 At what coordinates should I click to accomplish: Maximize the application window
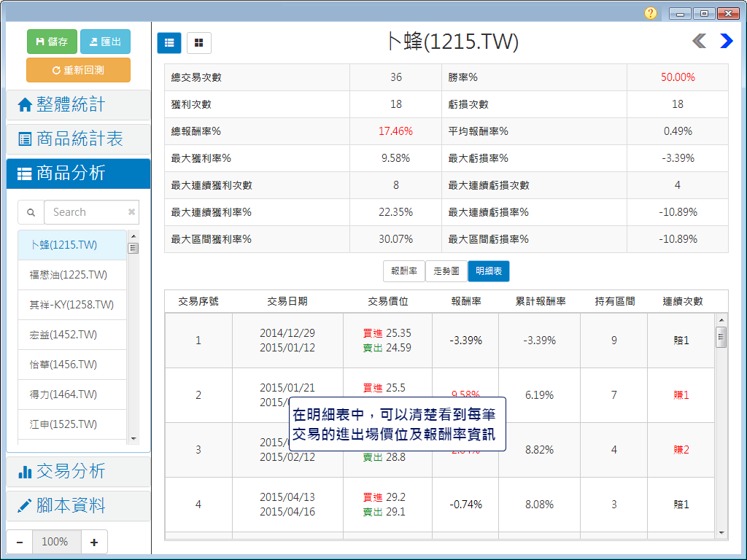[704, 13]
